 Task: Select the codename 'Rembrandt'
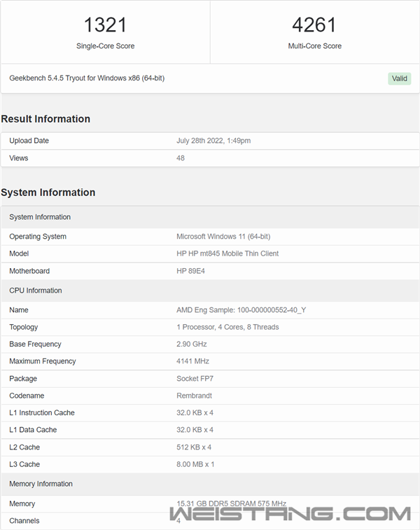click(195, 396)
